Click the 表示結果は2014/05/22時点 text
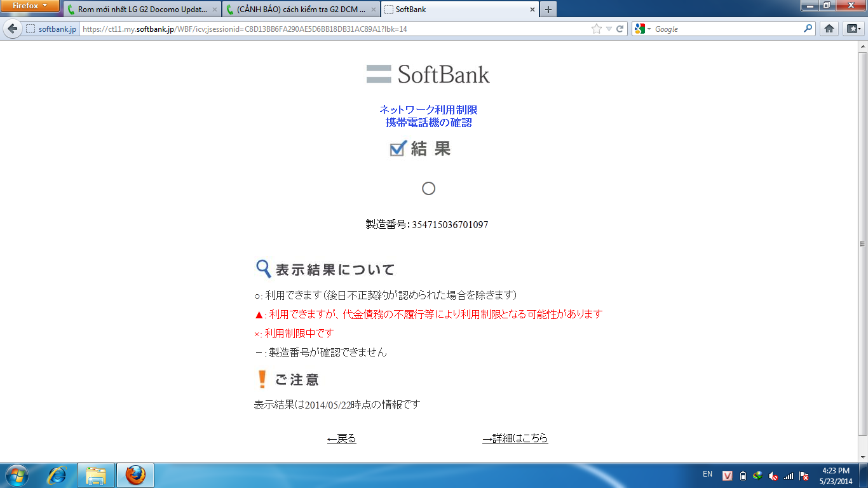 point(337,405)
